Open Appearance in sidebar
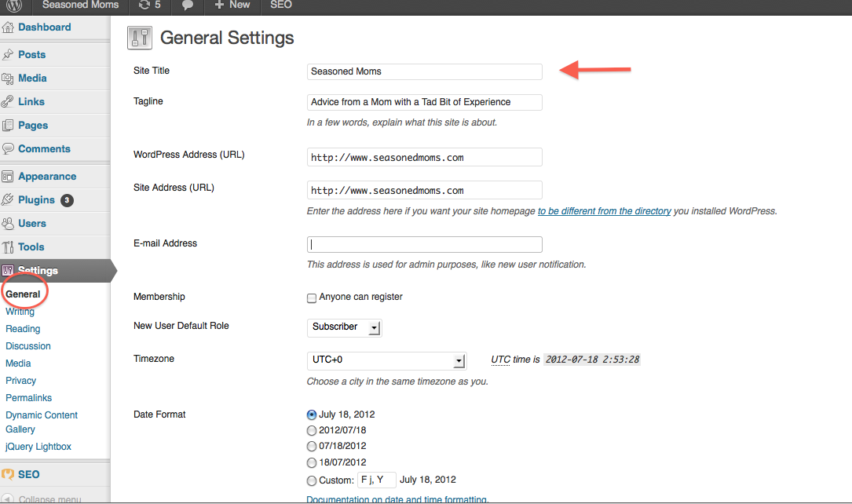852x504 pixels. click(47, 177)
